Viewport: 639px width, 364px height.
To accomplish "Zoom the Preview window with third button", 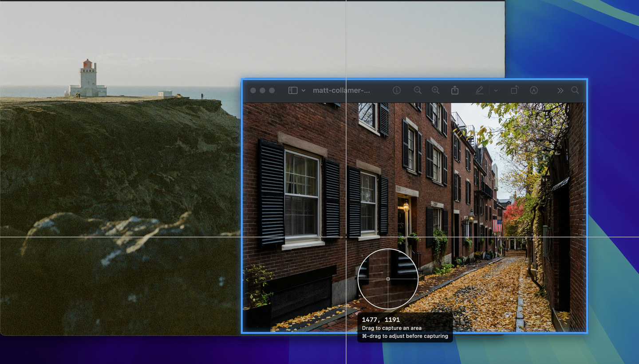I will (x=272, y=90).
